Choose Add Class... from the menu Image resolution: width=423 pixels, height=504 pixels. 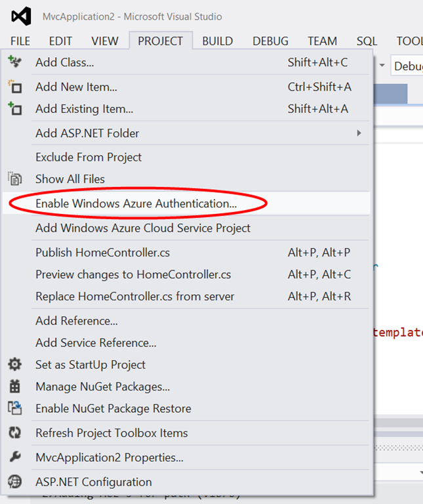[186, 62]
